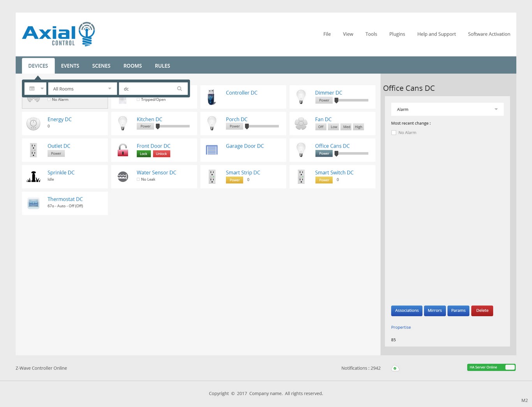Click the Controller DC USB stick icon
Viewport: 532px width, 407px height.
point(211,97)
